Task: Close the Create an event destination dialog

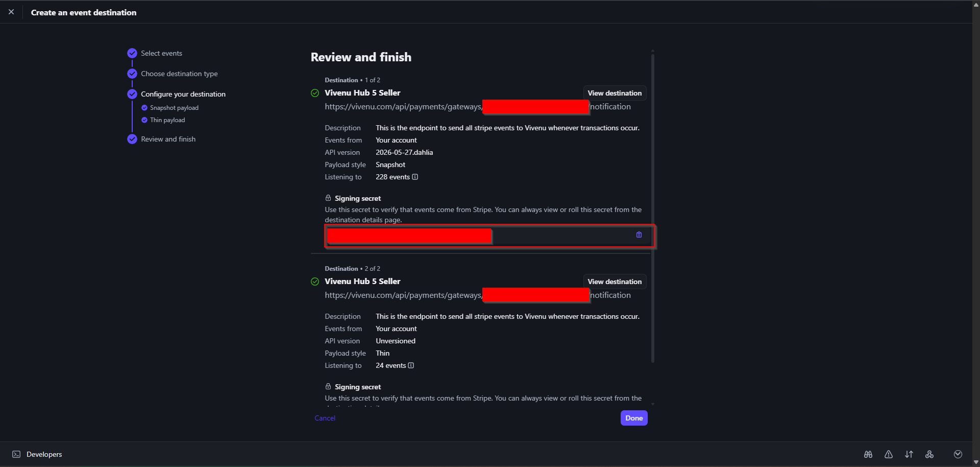Action: [11, 12]
